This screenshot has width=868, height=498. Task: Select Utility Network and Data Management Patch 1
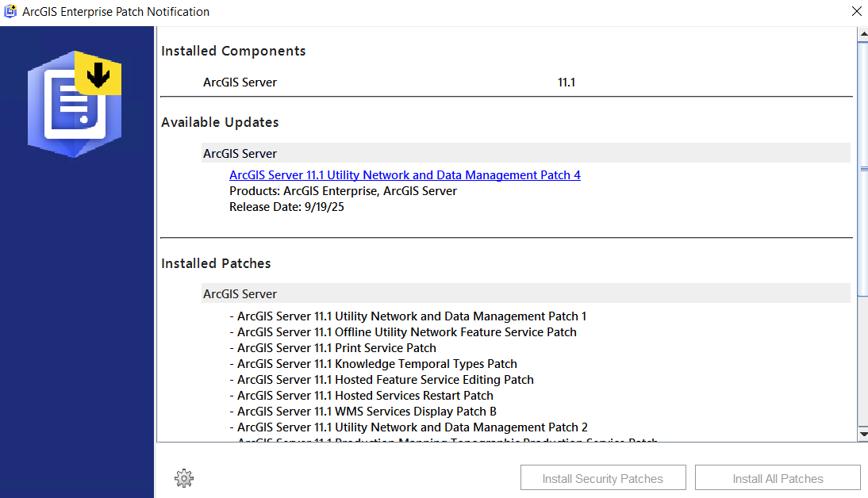pyautogui.click(x=408, y=316)
